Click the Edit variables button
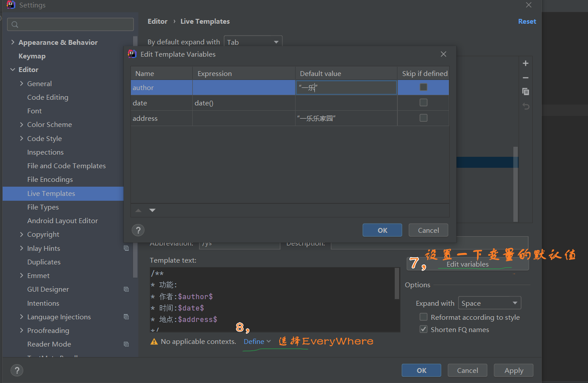The height and width of the screenshot is (383, 588). pos(468,264)
